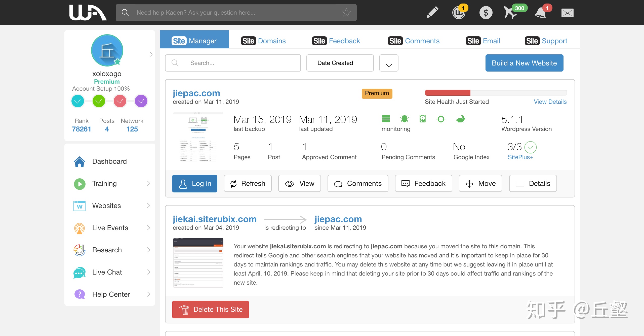Click the Research chart icon
Screen dimensions: 644x336
tap(79, 250)
